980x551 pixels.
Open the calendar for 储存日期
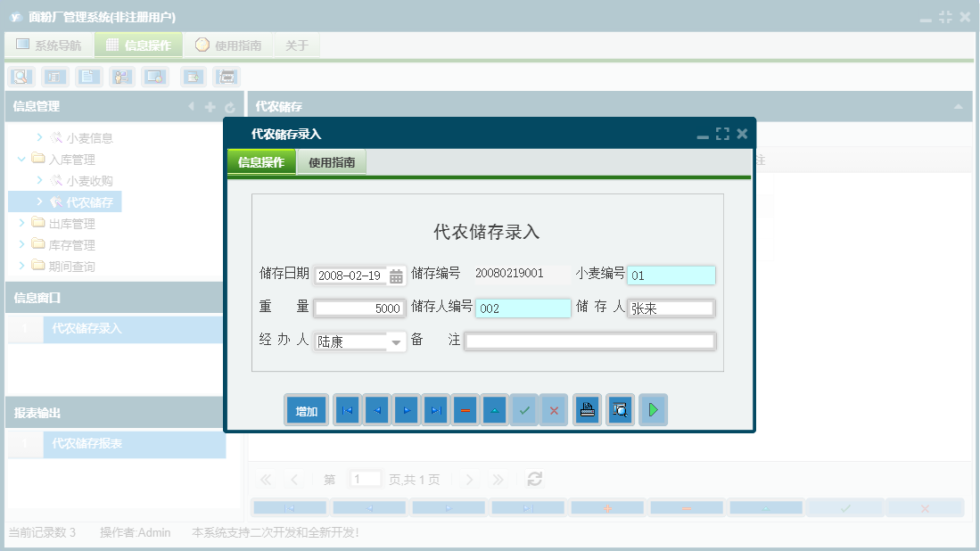[x=396, y=275]
